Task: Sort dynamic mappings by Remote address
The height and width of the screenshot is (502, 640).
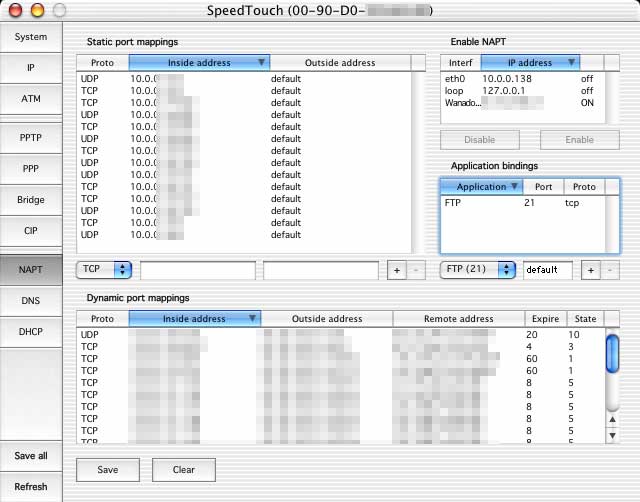Action: (x=459, y=319)
